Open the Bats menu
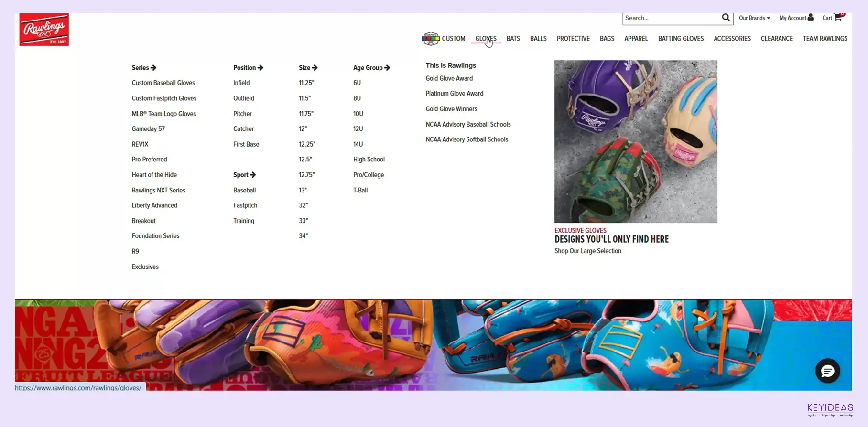Viewport: 868px width, 427px height. pyautogui.click(x=513, y=39)
